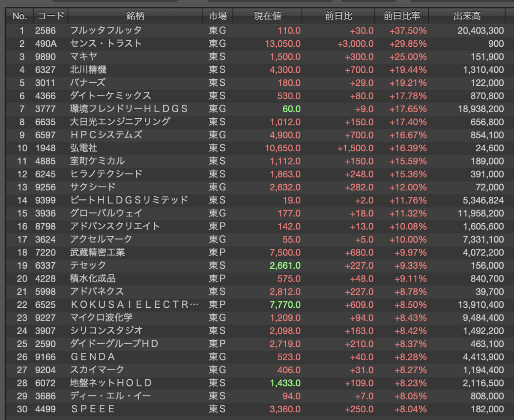The image size is (514, 420).
Task: Click volume value 13,910,400
Action: tap(480, 304)
